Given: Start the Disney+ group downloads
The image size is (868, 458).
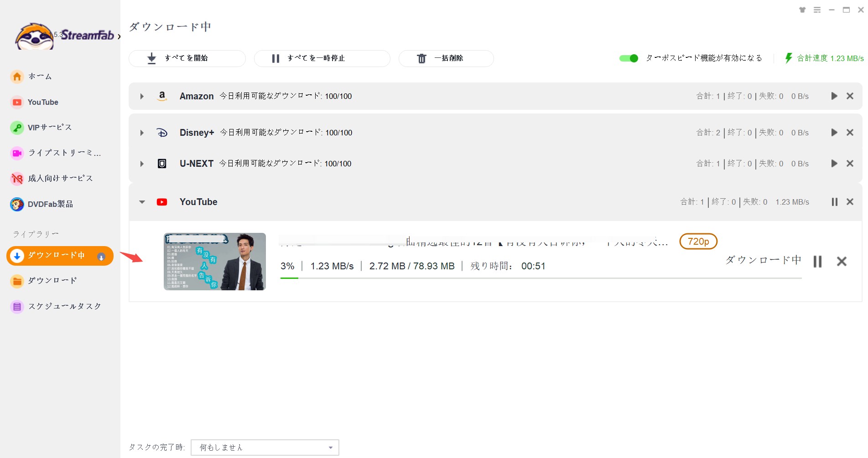Looking at the screenshot, I should (834, 133).
